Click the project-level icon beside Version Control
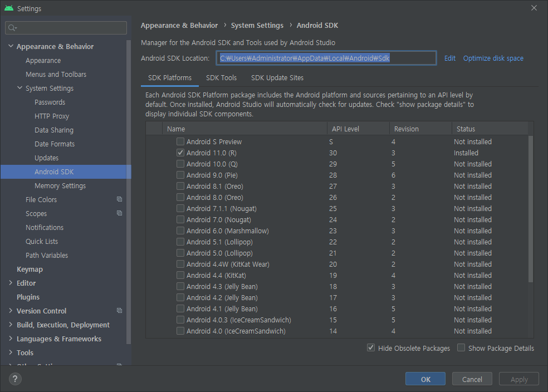Screen dimensions: 548x392 pyautogui.click(x=120, y=311)
